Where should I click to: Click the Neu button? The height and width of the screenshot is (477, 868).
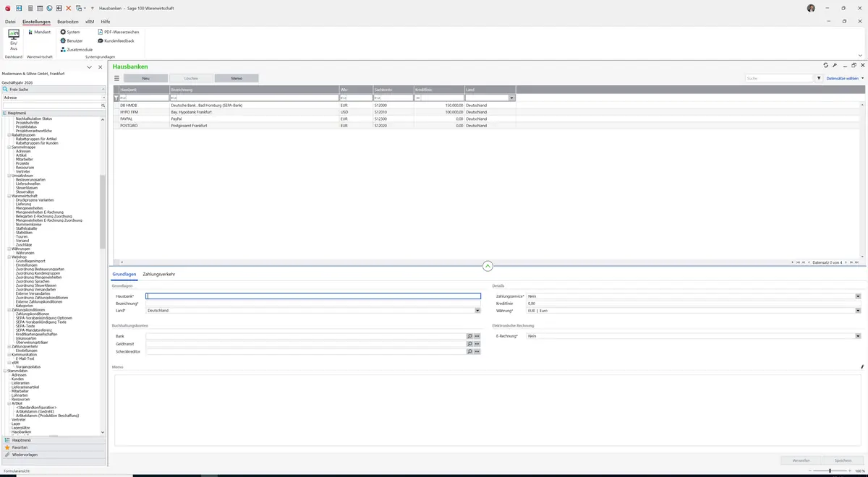click(x=145, y=78)
